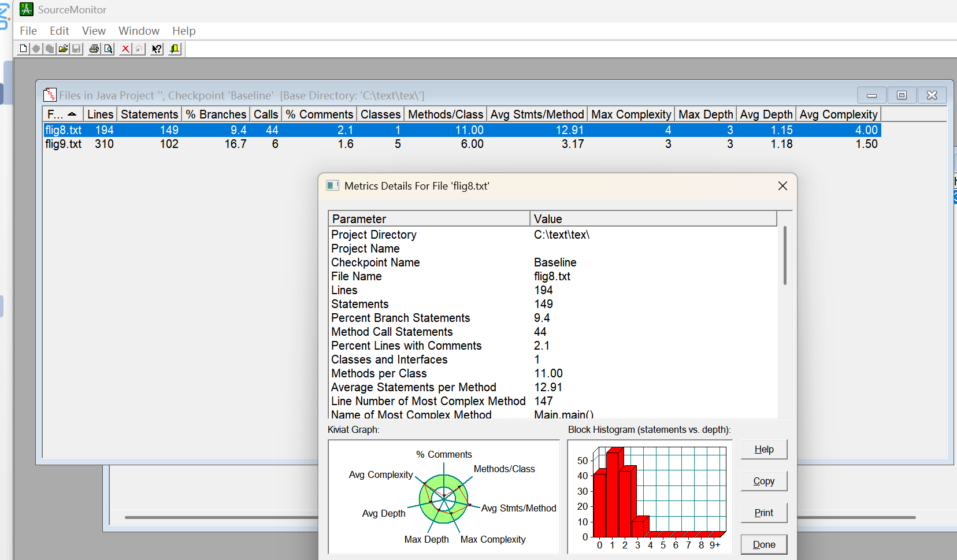
Task: Click the grayed-out single checkpoint toolbar icon
Action: coord(36,49)
